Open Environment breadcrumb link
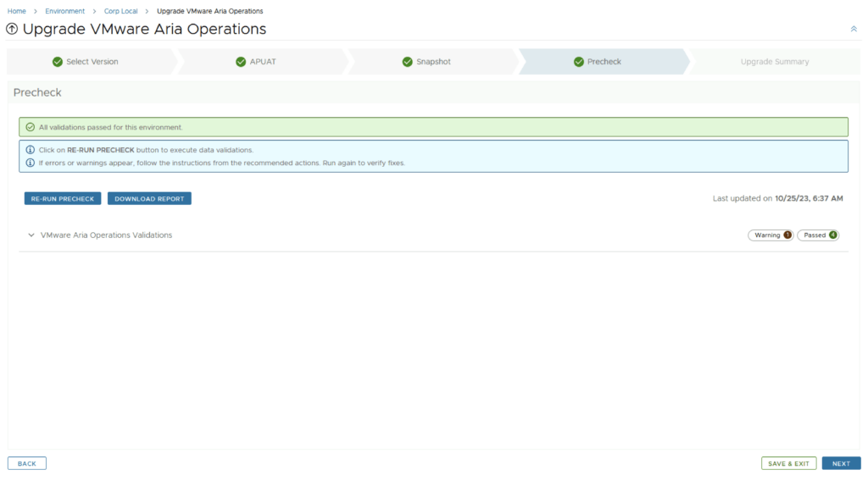Viewport: 868px width, 481px height. click(64, 11)
